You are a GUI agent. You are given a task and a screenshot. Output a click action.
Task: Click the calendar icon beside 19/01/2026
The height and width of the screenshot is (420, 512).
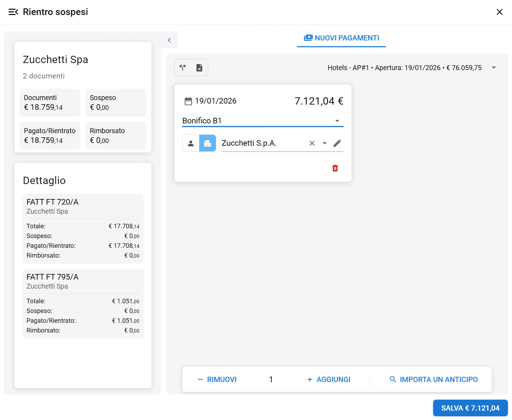pyautogui.click(x=188, y=101)
